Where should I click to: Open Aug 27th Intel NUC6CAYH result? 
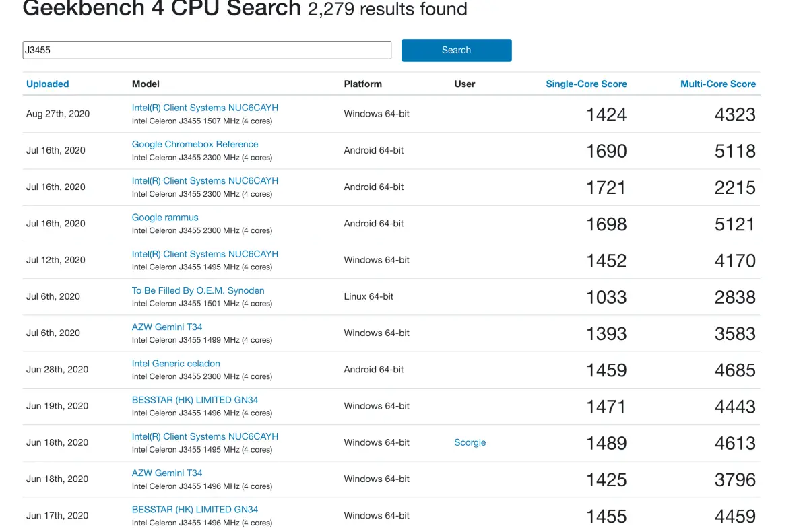pos(205,108)
